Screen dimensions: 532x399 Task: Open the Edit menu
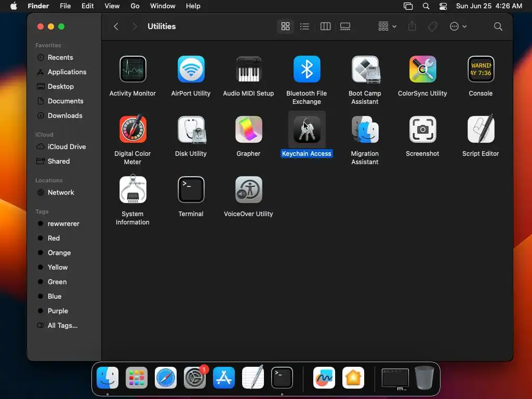point(87,6)
